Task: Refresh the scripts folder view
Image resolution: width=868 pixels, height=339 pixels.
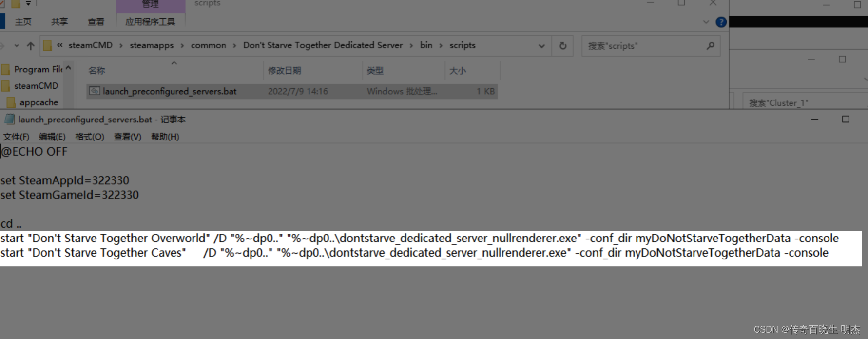Action: [563, 46]
